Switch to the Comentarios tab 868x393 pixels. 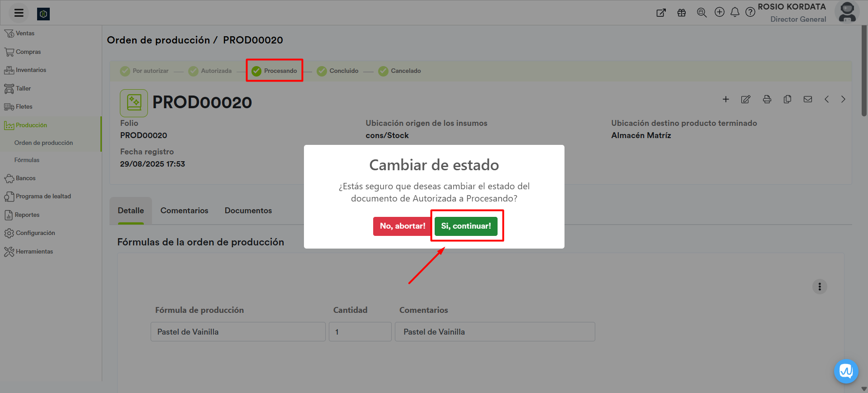click(x=184, y=211)
